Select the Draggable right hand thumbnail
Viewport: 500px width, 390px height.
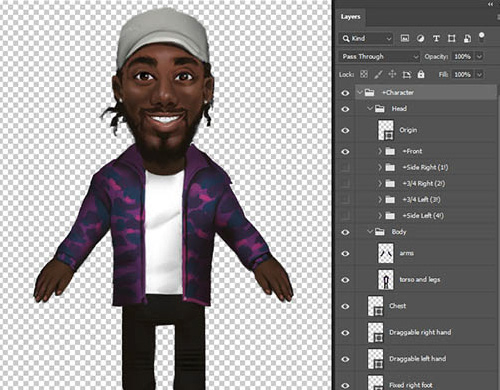click(375, 332)
